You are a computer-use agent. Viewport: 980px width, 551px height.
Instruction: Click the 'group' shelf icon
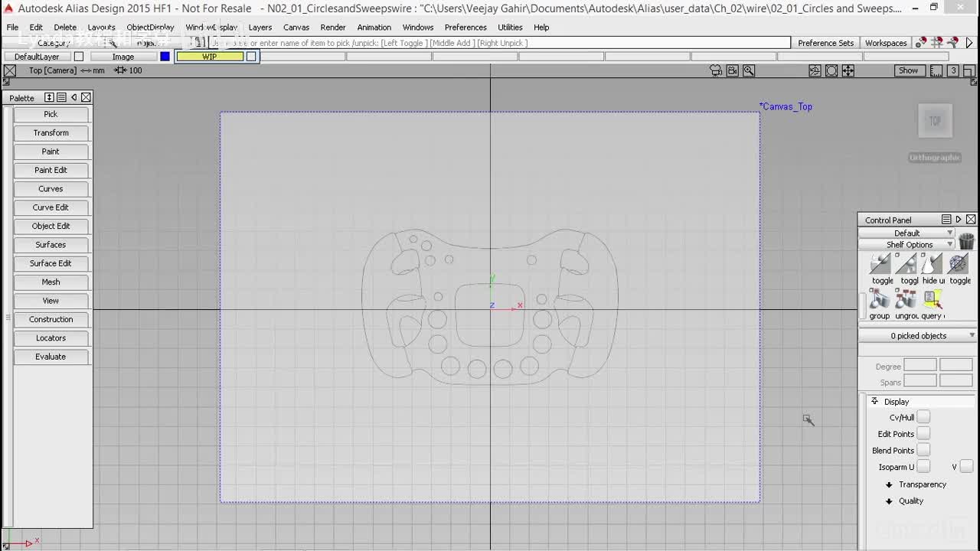coord(880,300)
